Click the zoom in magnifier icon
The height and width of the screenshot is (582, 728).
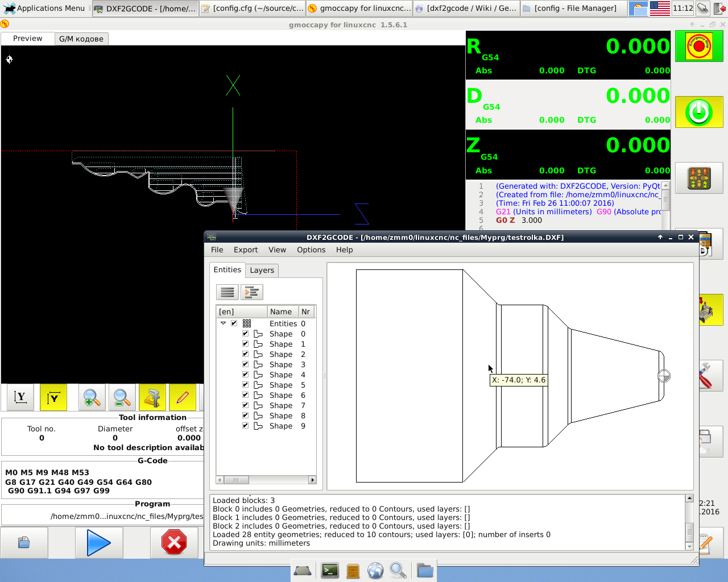(92, 397)
